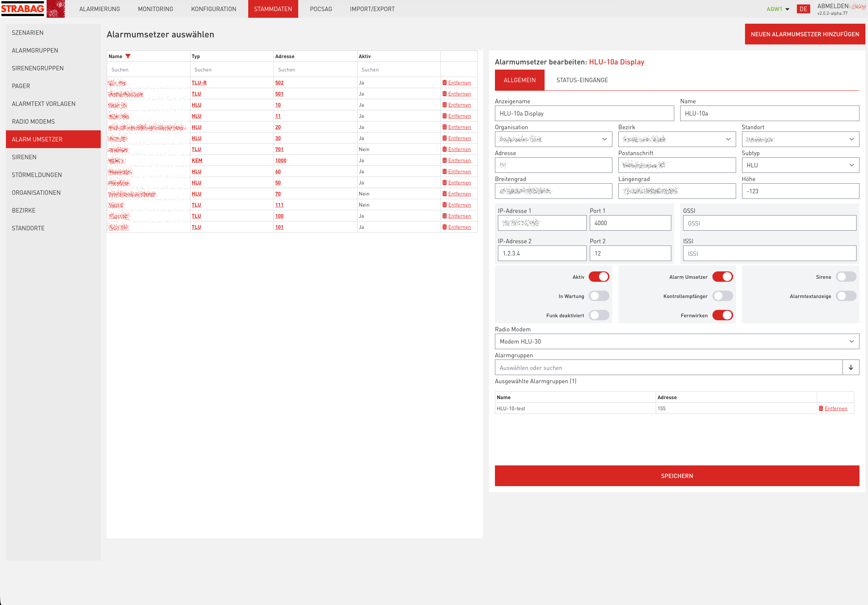
Task: Click the trash icon next to KEM row
Action: [x=445, y=160]
